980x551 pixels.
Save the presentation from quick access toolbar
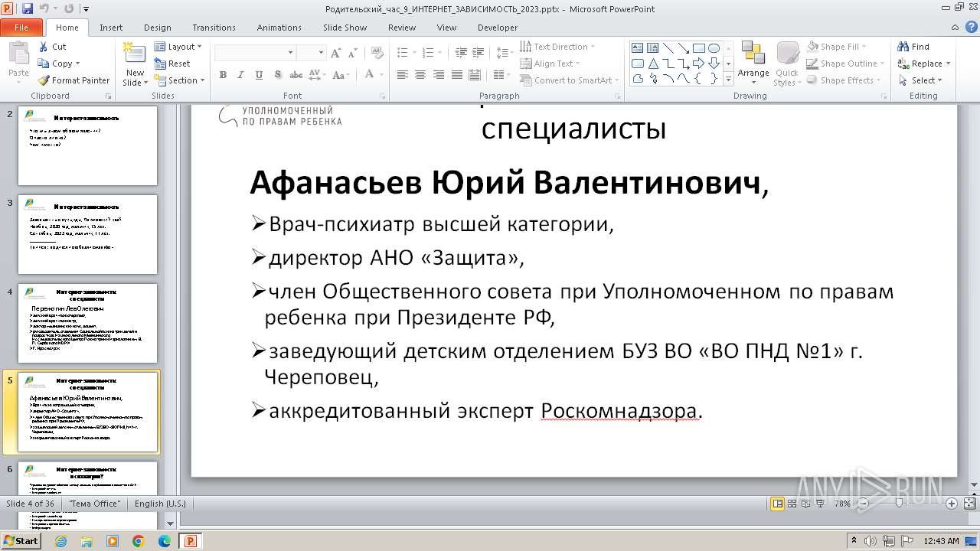pos(28,8)
